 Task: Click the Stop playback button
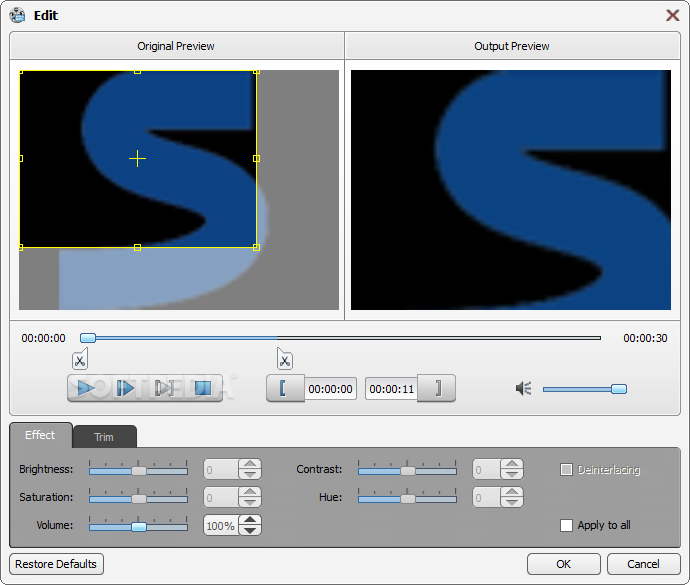click(x=203, y=388)
